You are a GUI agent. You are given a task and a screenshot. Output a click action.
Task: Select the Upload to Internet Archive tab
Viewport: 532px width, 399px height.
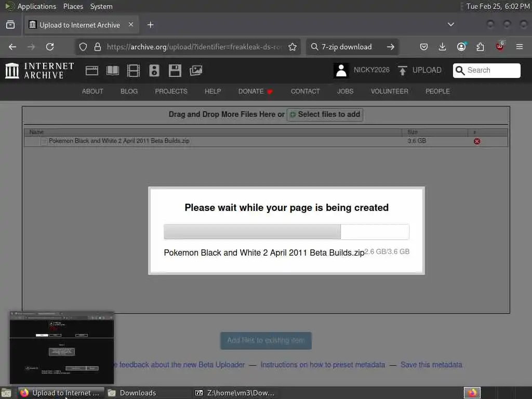tap(82, 25)
